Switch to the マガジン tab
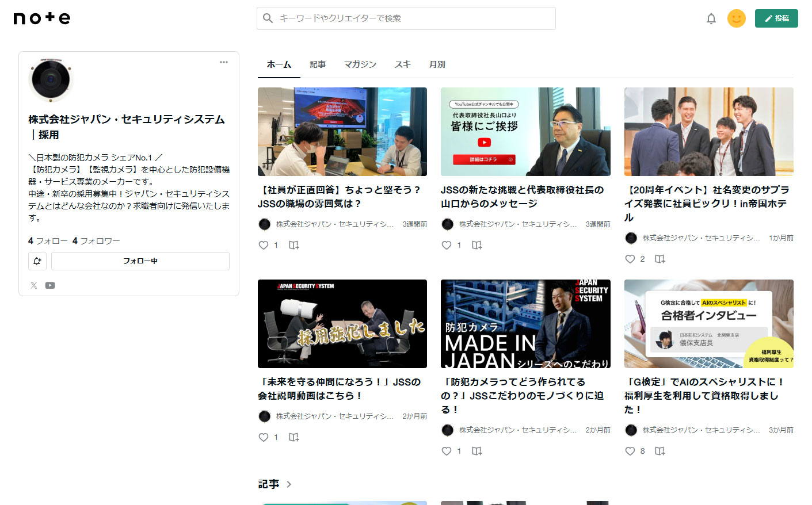The width and height of the screenshot is (812, 505). pos(360,64)
